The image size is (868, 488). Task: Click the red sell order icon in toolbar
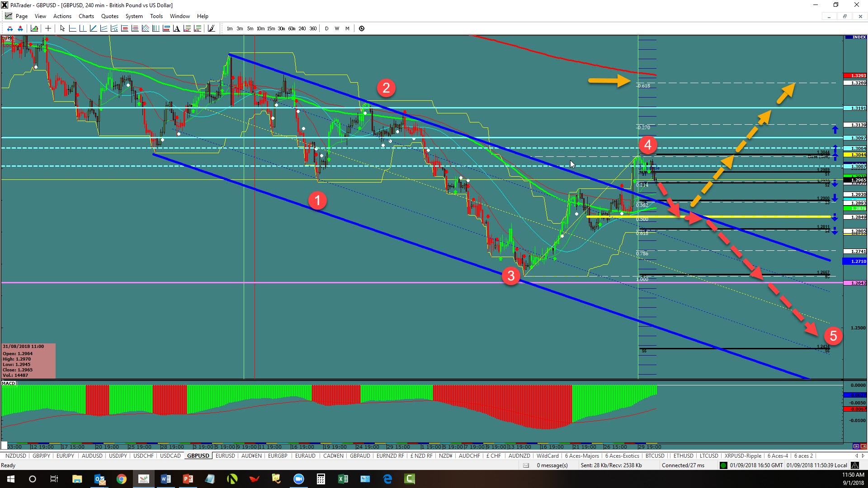coord(10,28)
